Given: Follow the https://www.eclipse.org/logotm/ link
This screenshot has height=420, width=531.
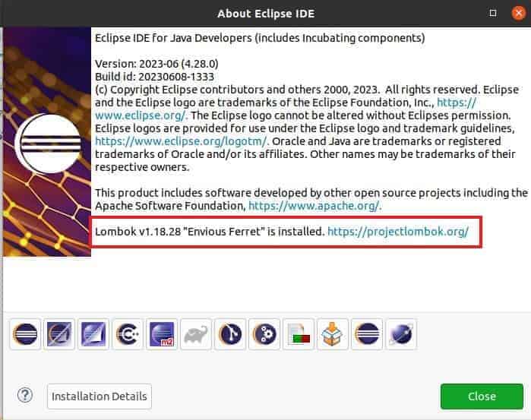Looking at the screenshot, I should pyautogui.click(x=181, y=141).
